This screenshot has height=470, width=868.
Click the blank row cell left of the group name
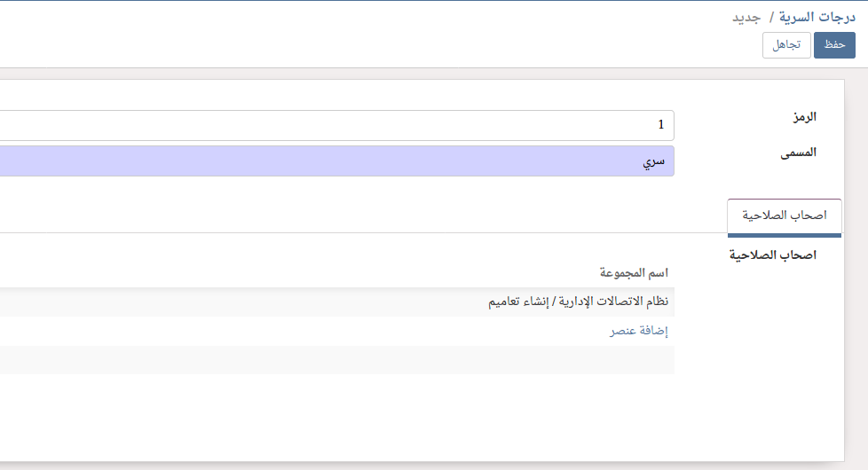(222, 302)
